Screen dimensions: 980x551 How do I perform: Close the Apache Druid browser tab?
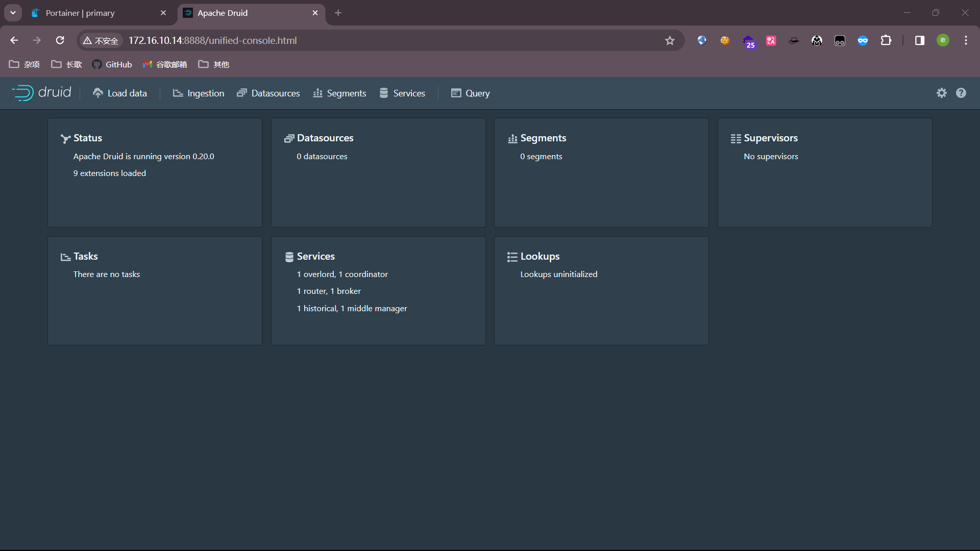315,13
